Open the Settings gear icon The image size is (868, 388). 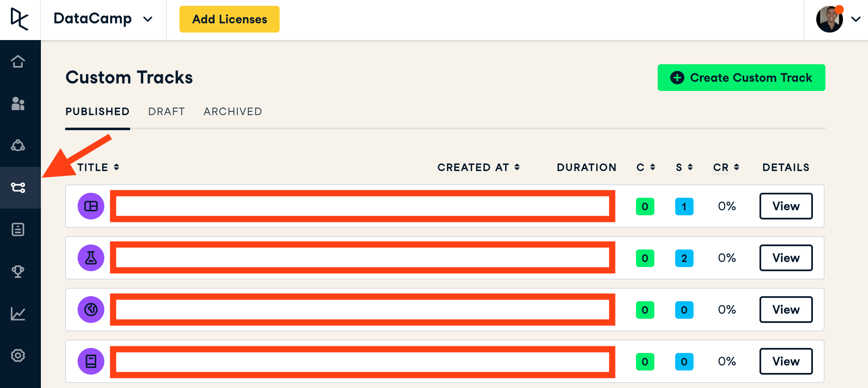(x=18, y=355)
